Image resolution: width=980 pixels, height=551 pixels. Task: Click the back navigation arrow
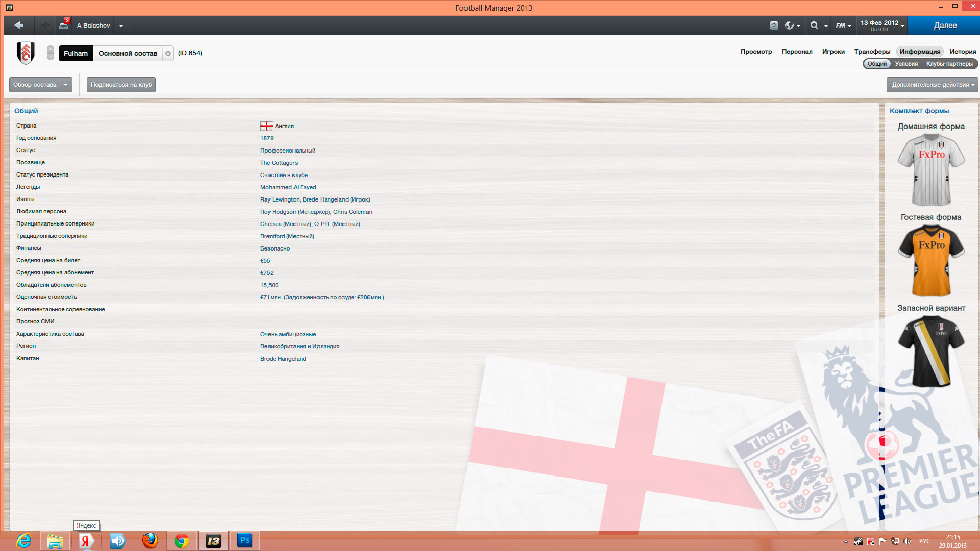tap(19, 25)
